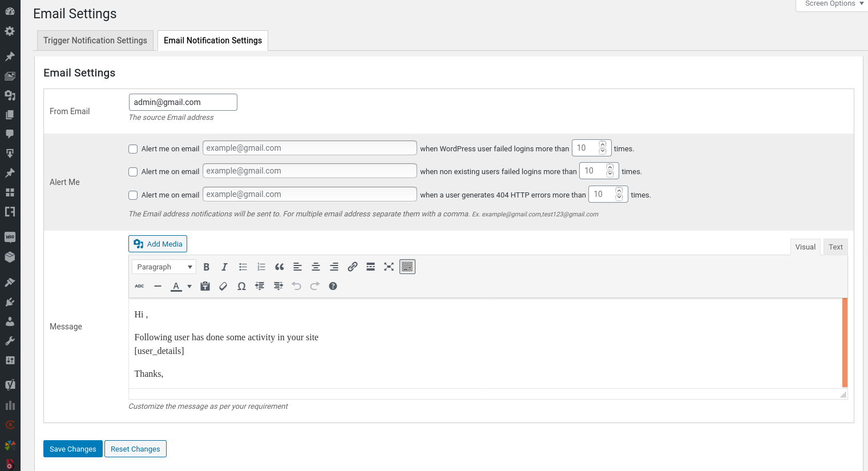
Task: Click the insert link icon
Action: [353, 267]
